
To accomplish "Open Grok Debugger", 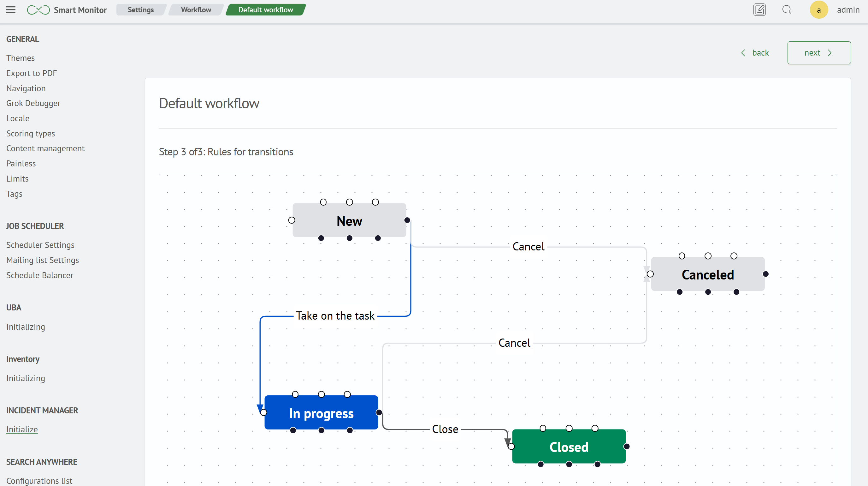I will pyautogui.click(x=33, y=103).
